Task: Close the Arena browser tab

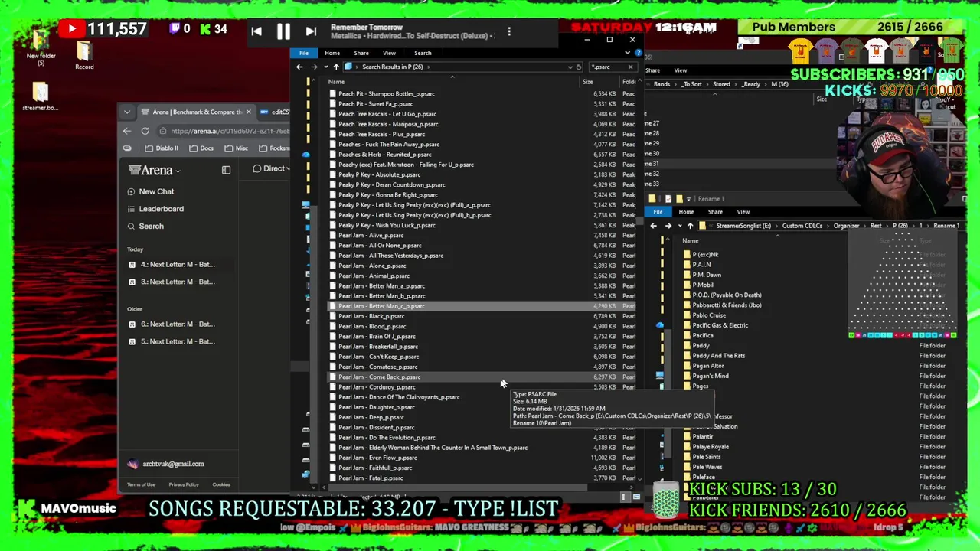Action: point(248,112)
